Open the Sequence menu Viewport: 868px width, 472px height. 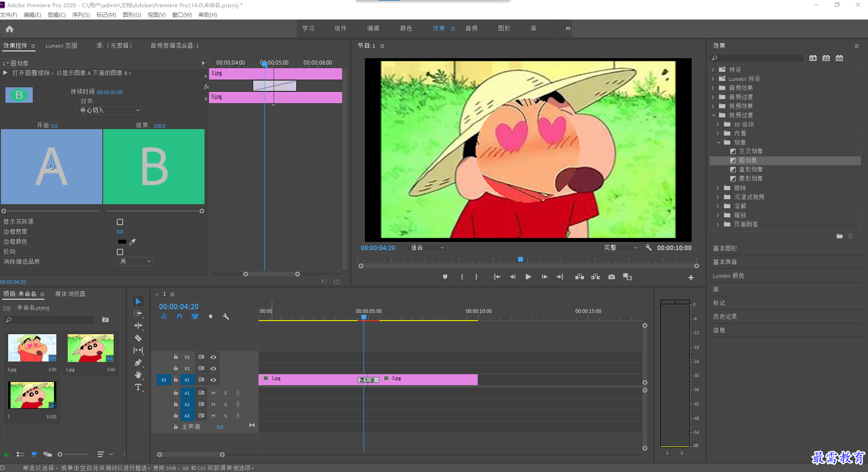pyautogui.click(x=81, y=15)
